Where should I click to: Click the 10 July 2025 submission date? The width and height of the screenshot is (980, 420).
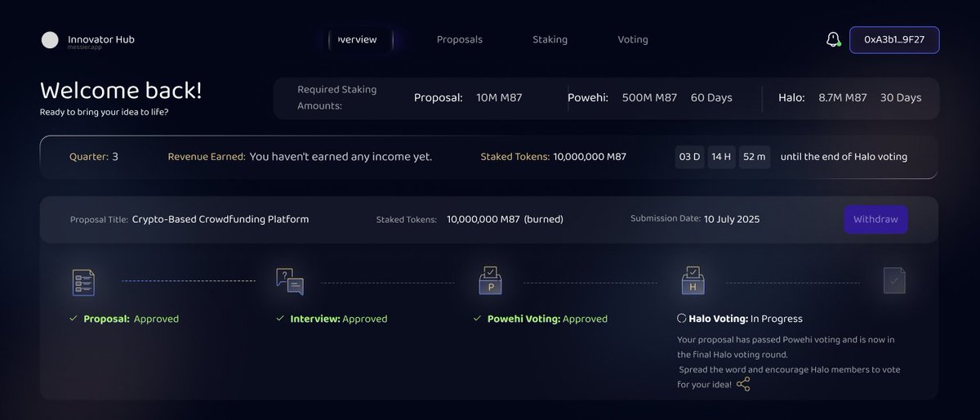(x=732, y=219)
